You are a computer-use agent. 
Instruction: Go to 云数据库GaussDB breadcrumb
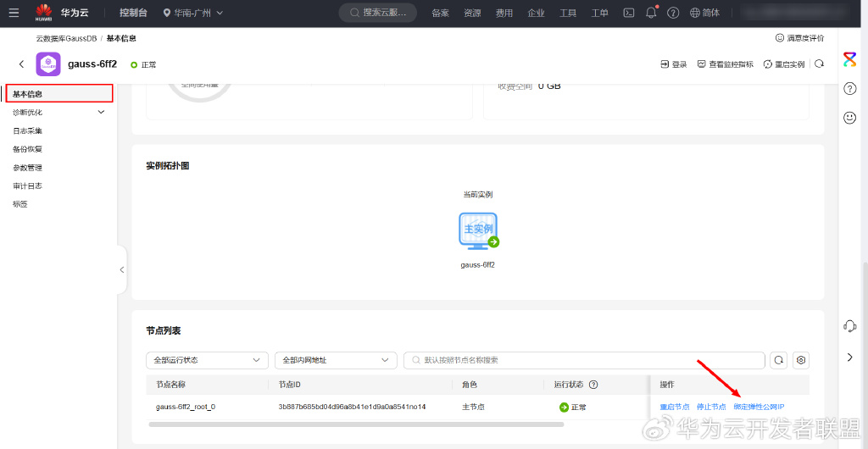(66, 38)
